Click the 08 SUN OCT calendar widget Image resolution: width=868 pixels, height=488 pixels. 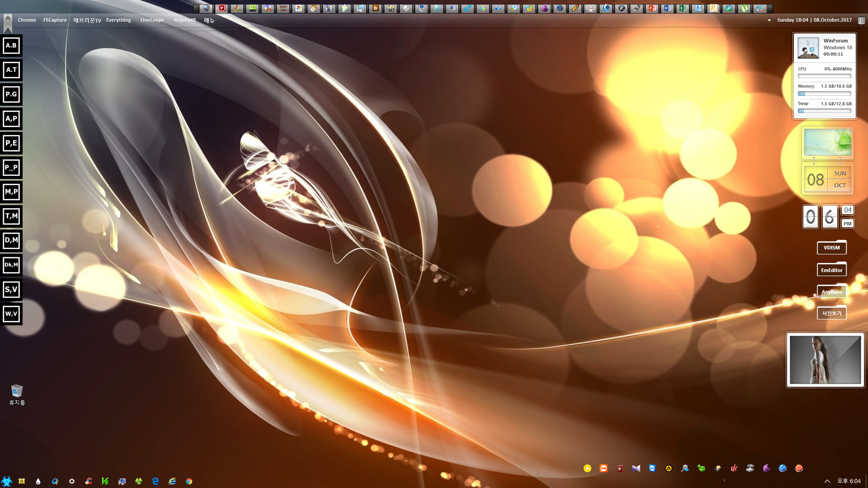coord(827,179)
